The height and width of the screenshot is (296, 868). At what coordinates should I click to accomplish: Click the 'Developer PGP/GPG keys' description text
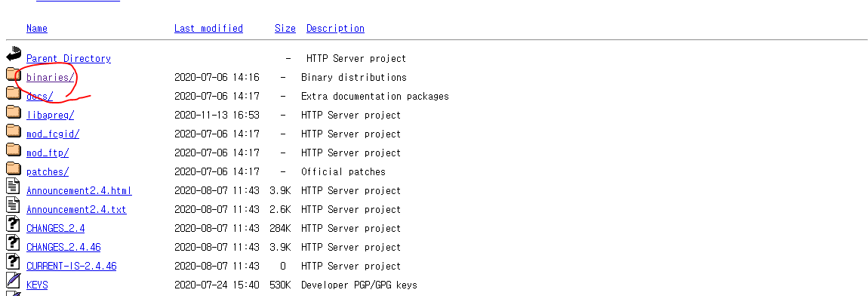coord(359,285)
